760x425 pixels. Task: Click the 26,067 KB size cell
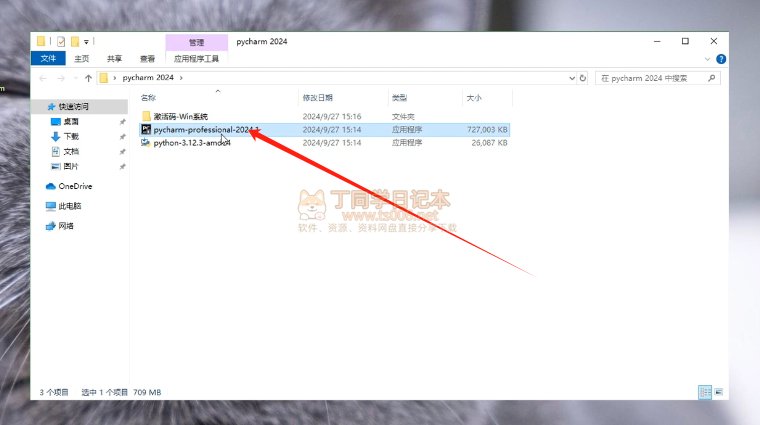click(x=489, y=142)
